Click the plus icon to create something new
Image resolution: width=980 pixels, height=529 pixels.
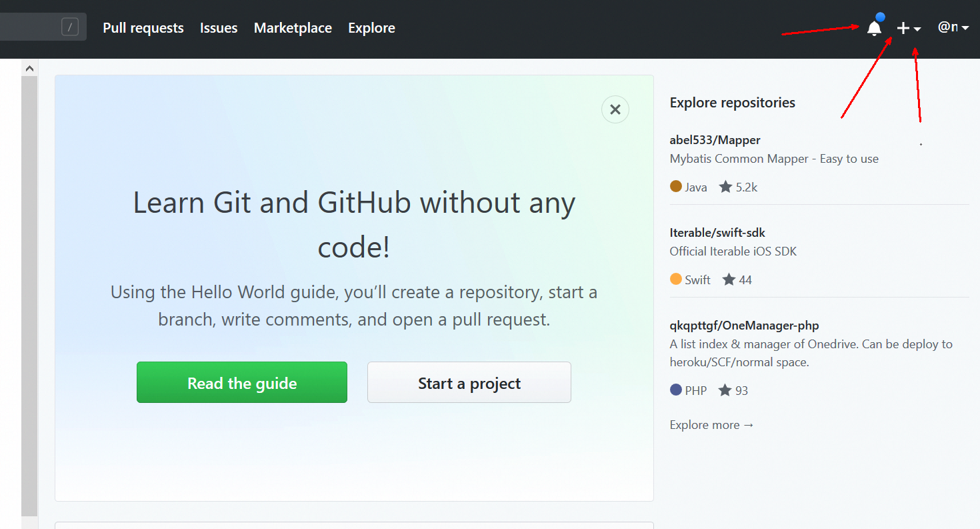point(903,27)
